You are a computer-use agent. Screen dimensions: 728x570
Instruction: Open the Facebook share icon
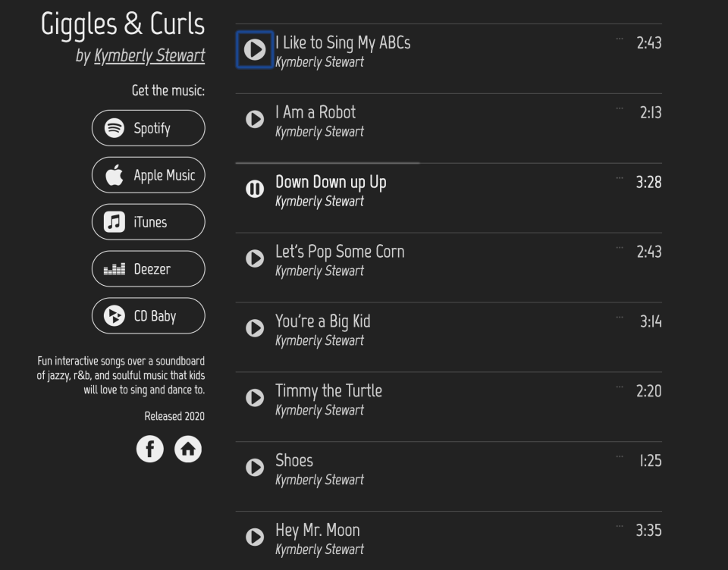point(150,449)
